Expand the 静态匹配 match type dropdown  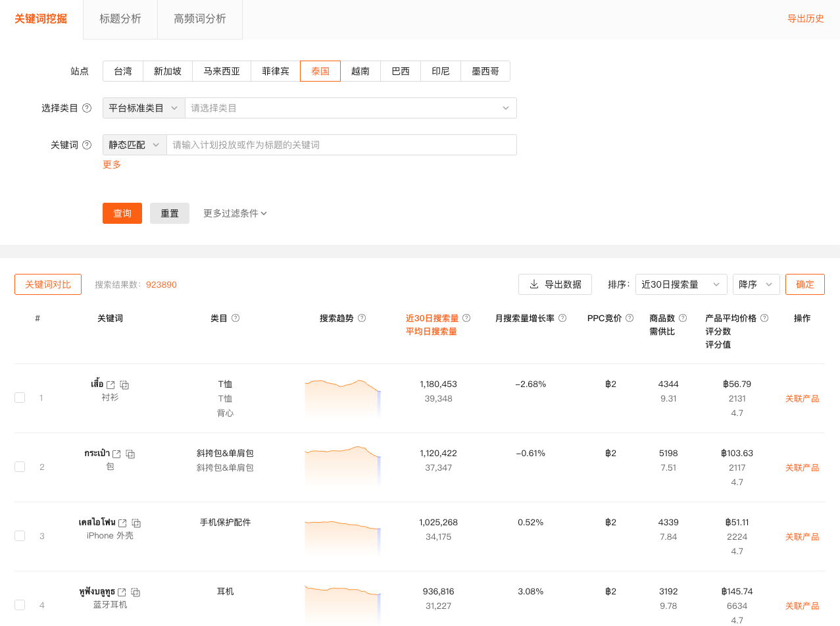tap(134, 145)
